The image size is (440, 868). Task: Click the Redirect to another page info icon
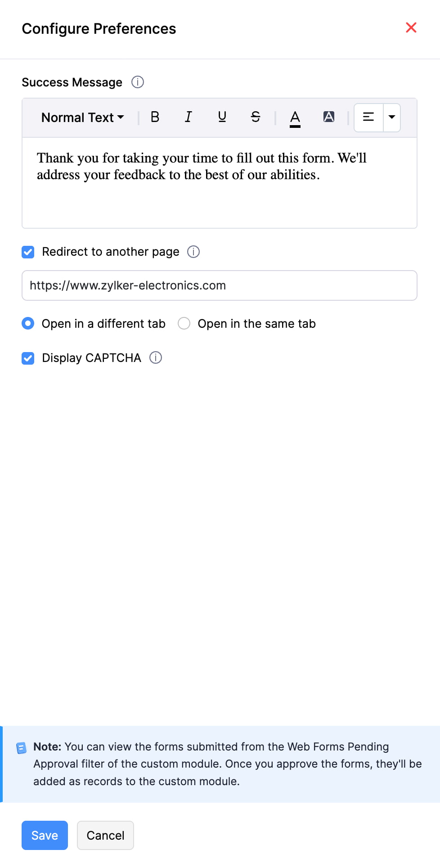pos(193,252)
